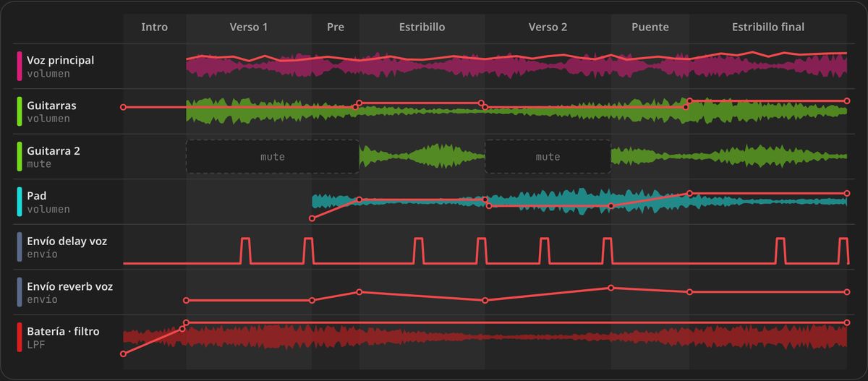Select the final Guitarras automation point

[x=846, y=100]
